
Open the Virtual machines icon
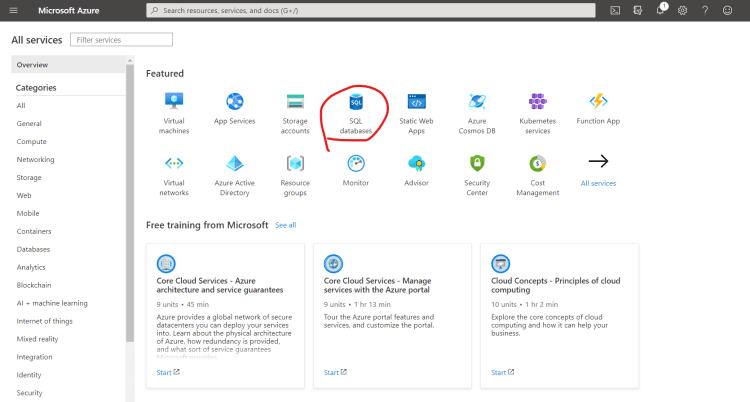(174, 101)
